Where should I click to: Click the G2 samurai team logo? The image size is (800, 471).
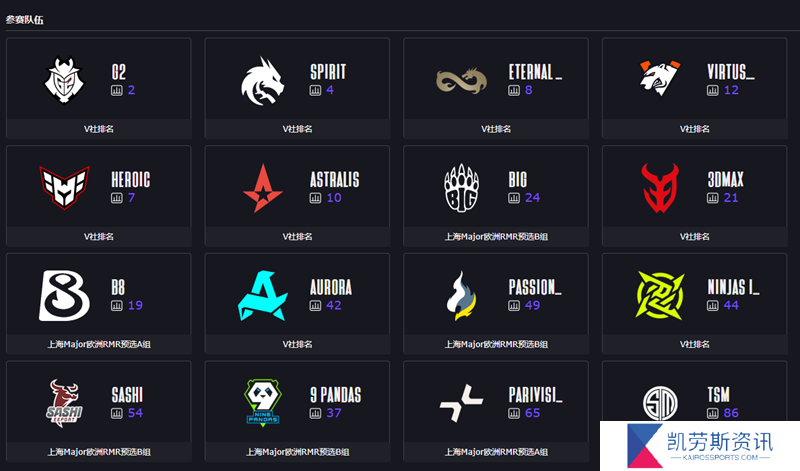(64, 80)
